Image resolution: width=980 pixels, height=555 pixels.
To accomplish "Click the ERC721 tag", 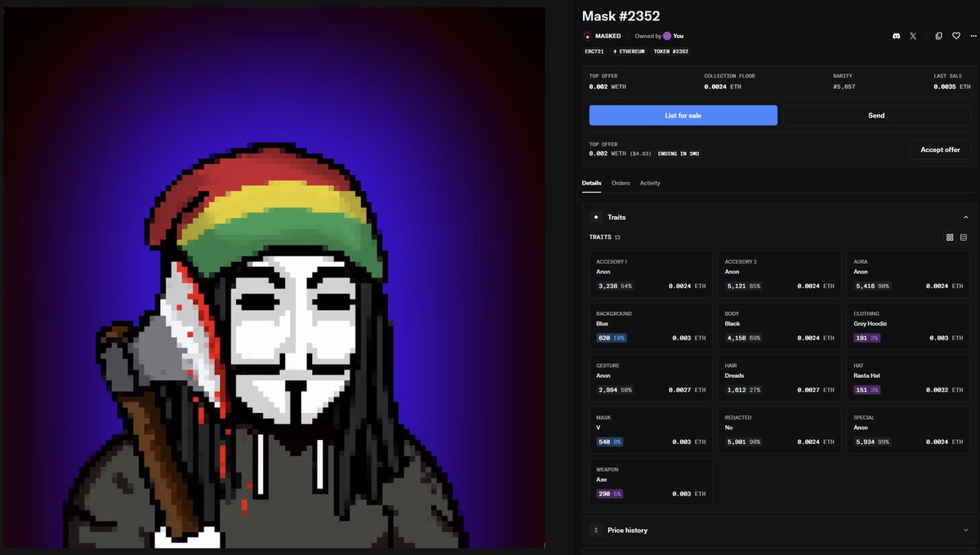I will [x=594, y=51].
